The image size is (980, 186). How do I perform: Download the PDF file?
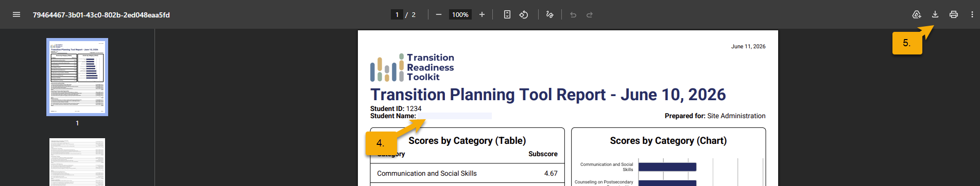tap(935, 14)
